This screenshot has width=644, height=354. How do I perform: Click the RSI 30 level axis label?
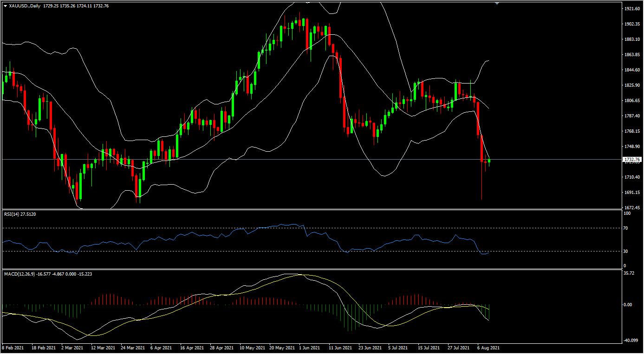625,251
